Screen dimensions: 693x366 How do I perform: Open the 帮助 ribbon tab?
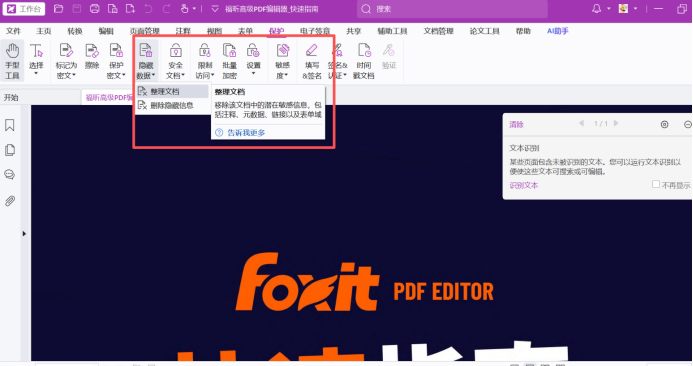(523, 31)
